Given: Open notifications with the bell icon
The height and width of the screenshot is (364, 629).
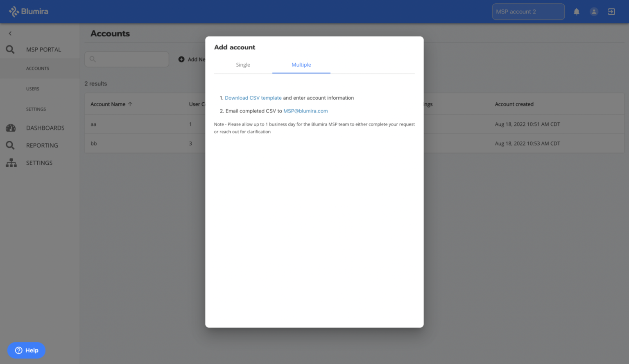Looking at the screenshot, I should [577, 11].
